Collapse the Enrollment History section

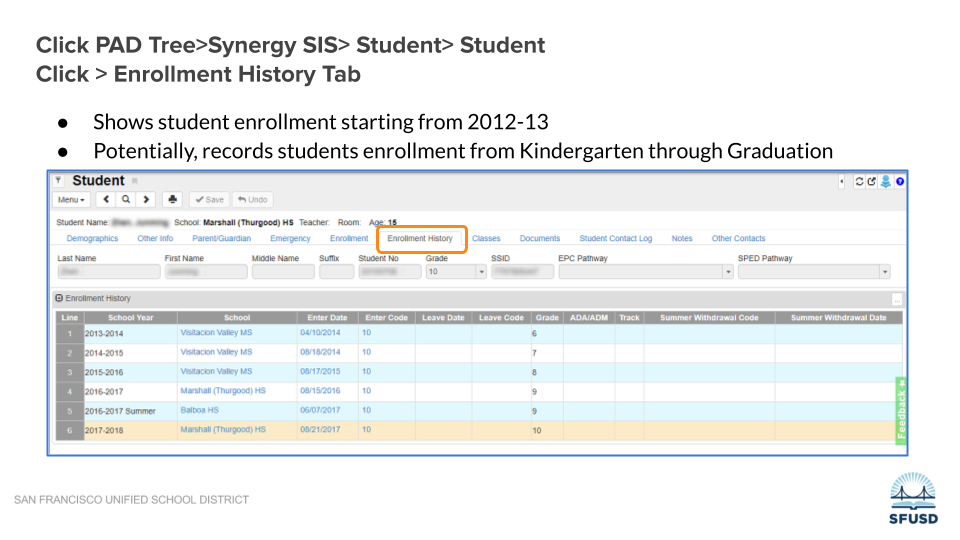point(59,299)
